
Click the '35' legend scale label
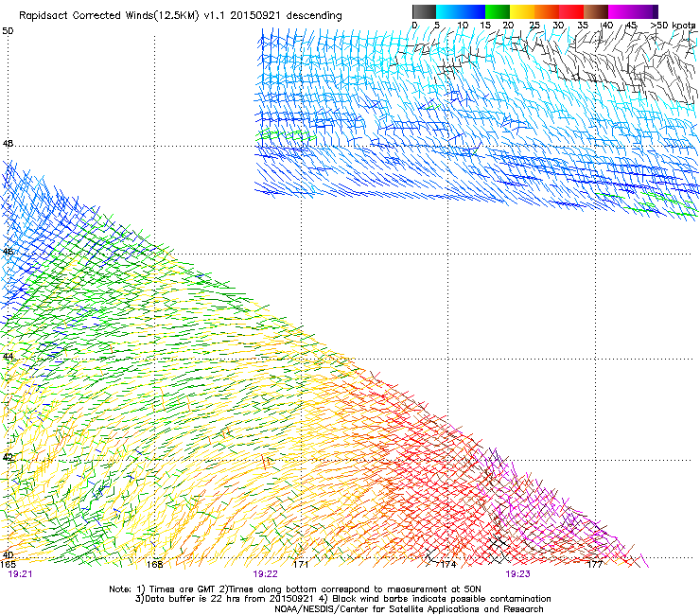(x=583, y=26)
